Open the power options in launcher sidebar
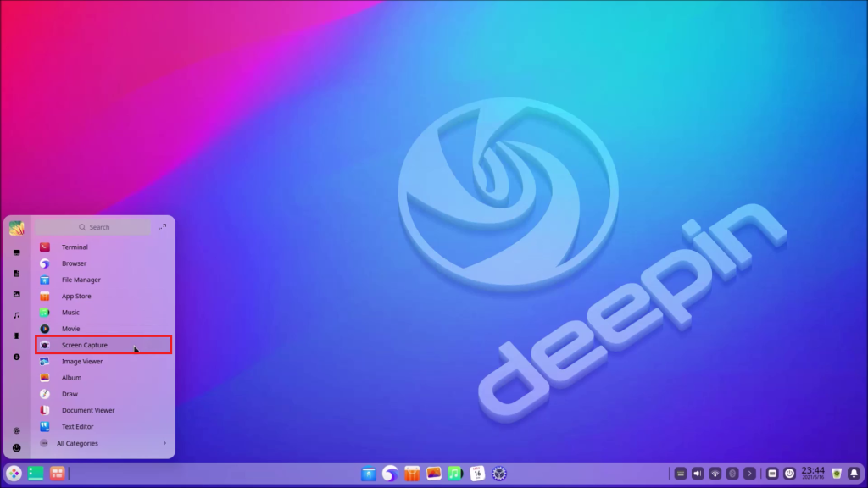This screenshot has height=488, width=868. tap(16, 447)
